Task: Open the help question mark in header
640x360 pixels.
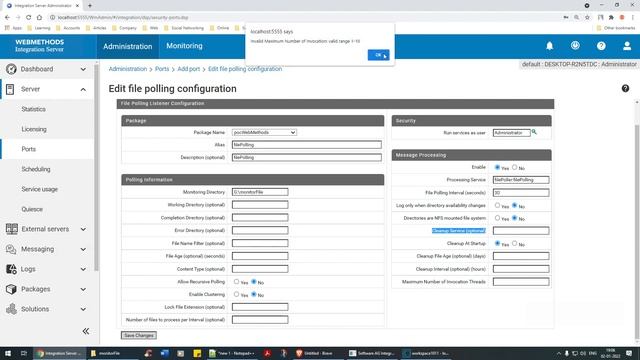Action: tap(601, 46)
